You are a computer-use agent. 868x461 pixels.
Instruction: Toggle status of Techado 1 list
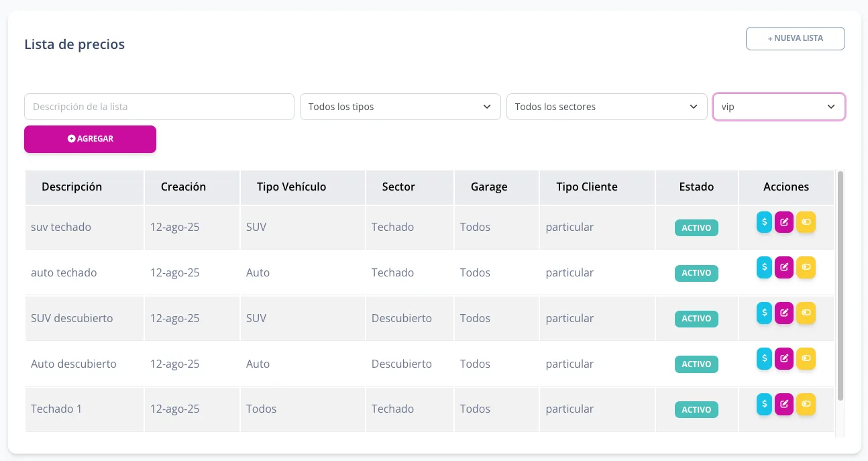pos(806,404)
